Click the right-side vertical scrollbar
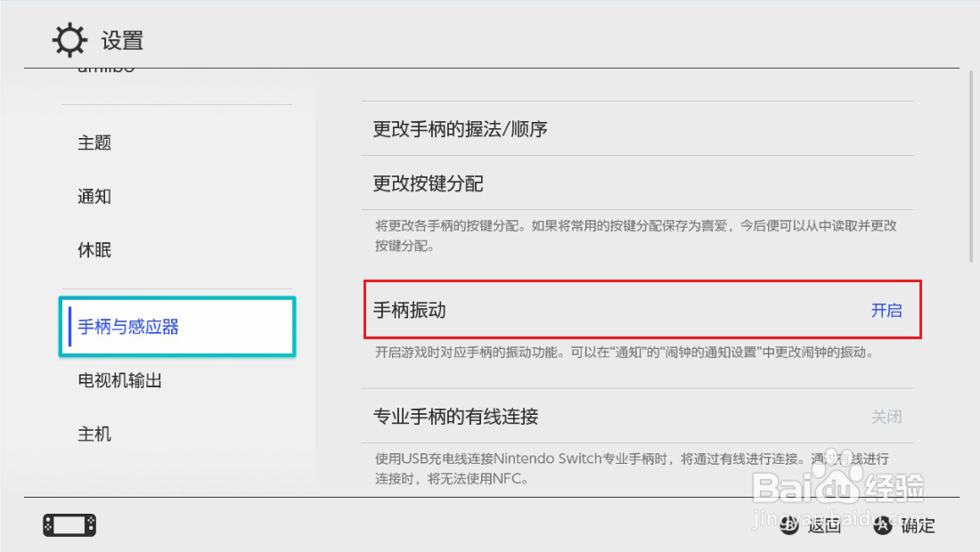This screenshot has width=980, height=552. tap(969, 167)
